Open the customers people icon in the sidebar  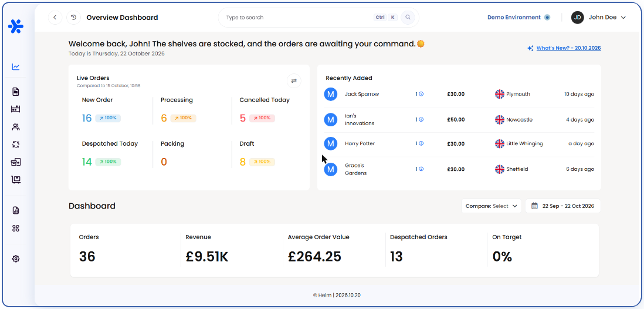pyautogui.click(x=16, y=127)
